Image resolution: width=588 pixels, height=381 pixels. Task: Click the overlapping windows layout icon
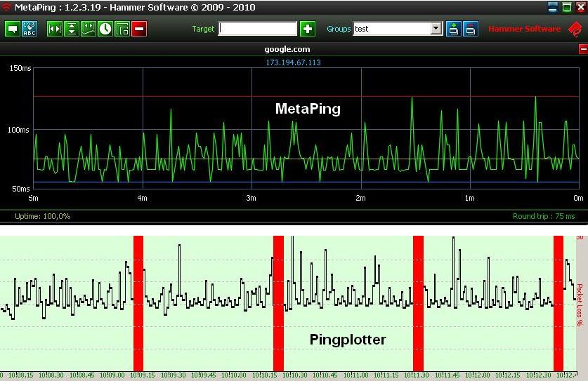122,29
